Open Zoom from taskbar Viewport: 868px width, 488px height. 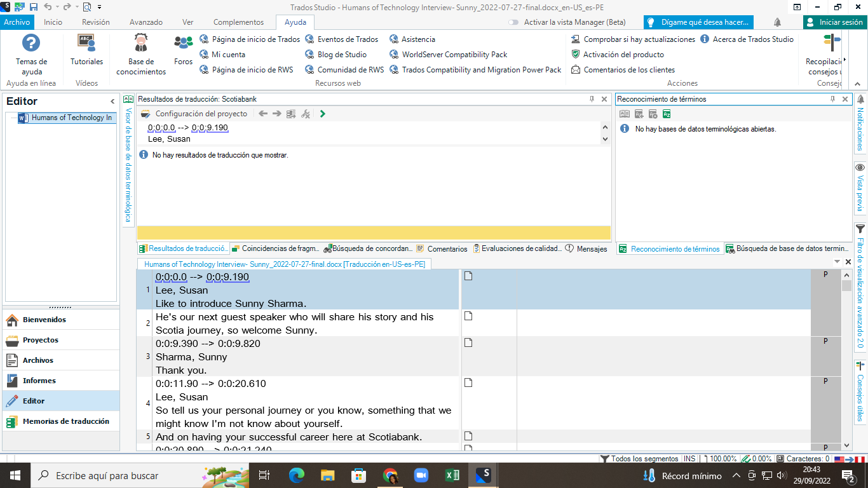tap(421, 475)
